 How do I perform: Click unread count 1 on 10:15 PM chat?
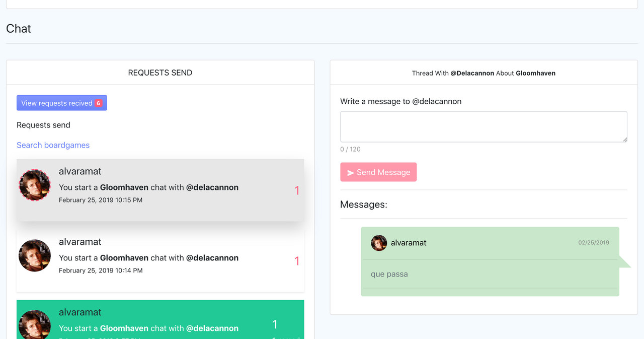pos(297,190)
